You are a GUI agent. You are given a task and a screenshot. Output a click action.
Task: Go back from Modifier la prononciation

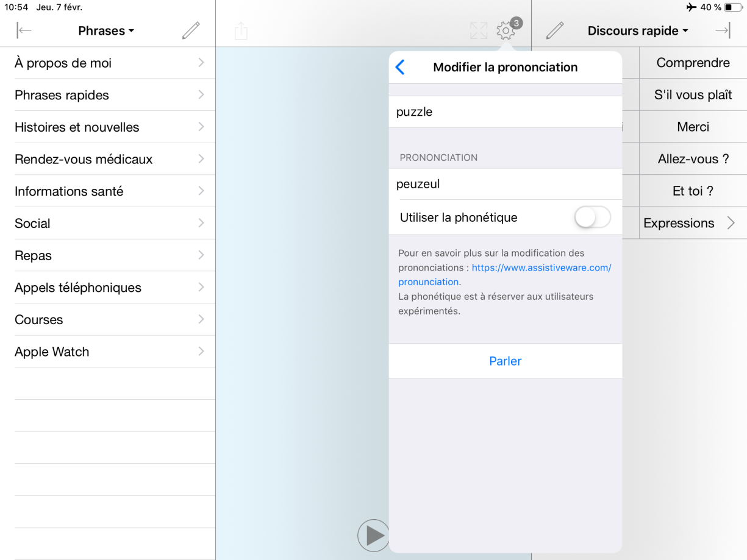click(400, 67)
